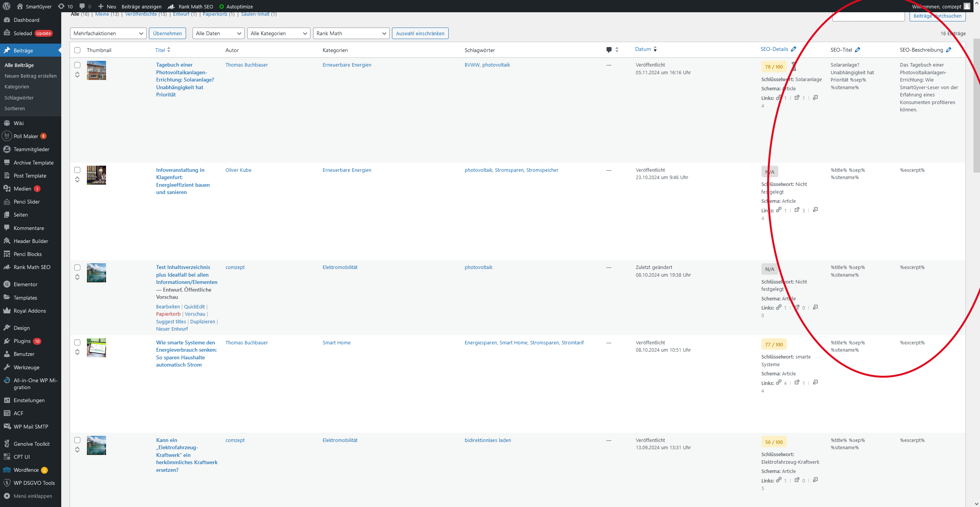Viewport: 980px width, 507px height.
Task: Click pencil icon next to SEO-Details header
Action: coord(794,49)
